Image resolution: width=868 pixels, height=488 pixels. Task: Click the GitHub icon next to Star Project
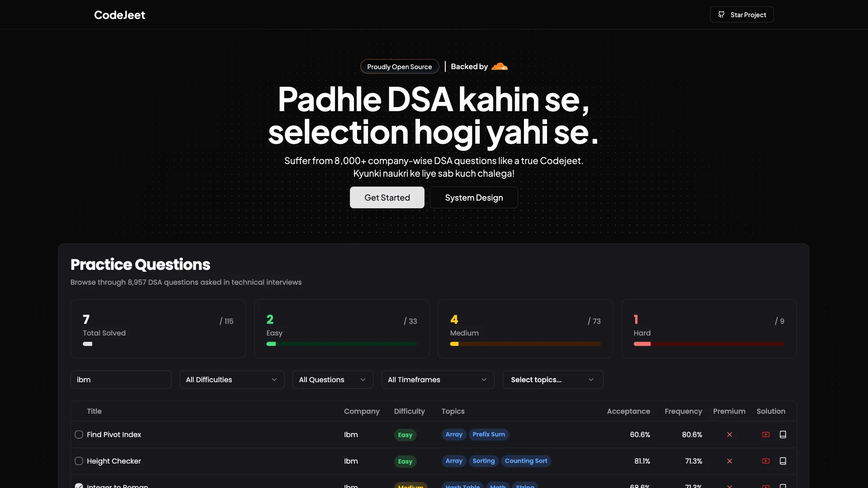pos(721,14)
